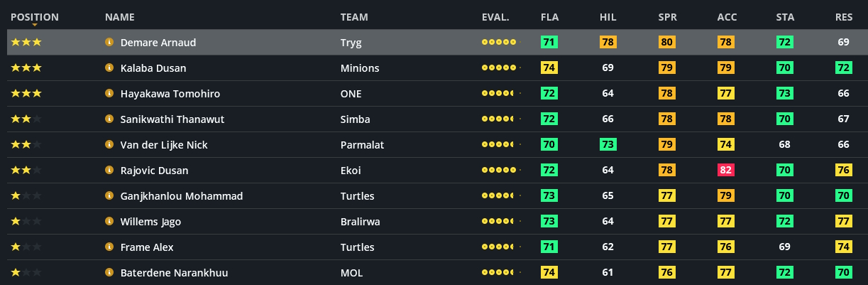This screenshot has width=868, height=285.
Task: Click info icon beside Sanikwathi Thanawut
Action: 109,119
